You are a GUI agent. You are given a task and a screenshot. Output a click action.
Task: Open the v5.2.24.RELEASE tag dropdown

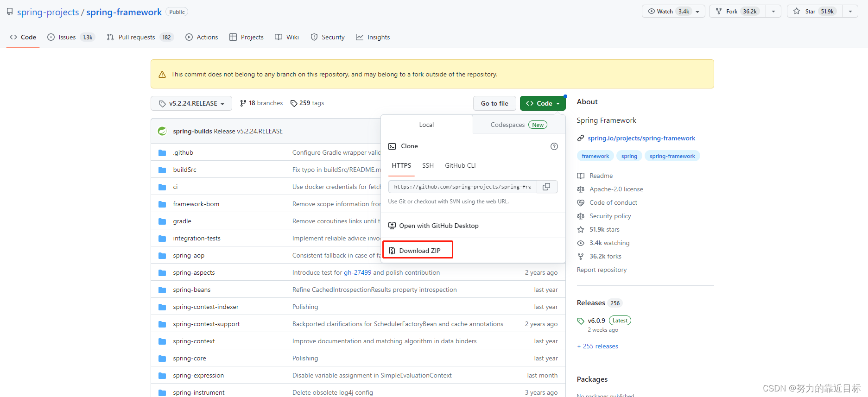coord(191,103)
